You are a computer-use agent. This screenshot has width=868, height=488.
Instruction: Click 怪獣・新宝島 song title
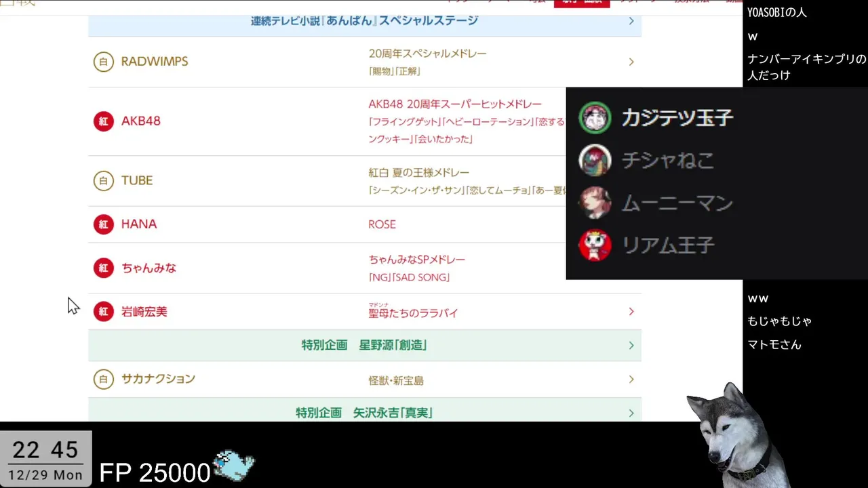[396, 381]
